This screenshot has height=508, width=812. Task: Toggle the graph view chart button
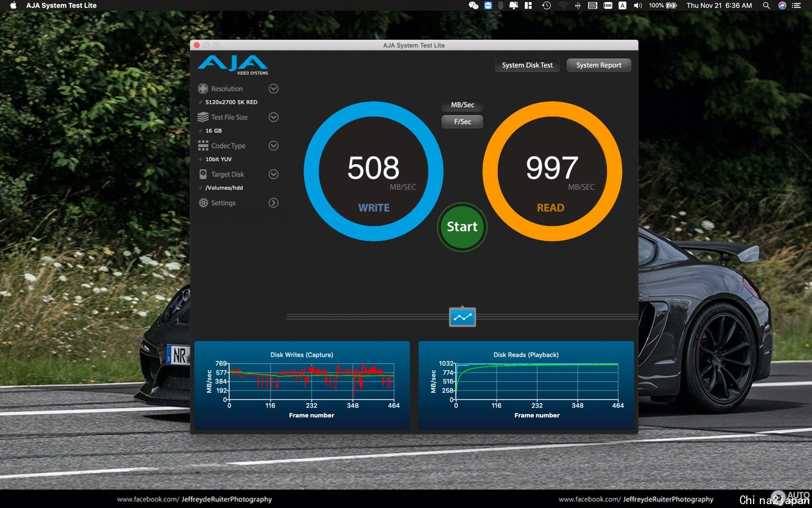coord(463,317)
